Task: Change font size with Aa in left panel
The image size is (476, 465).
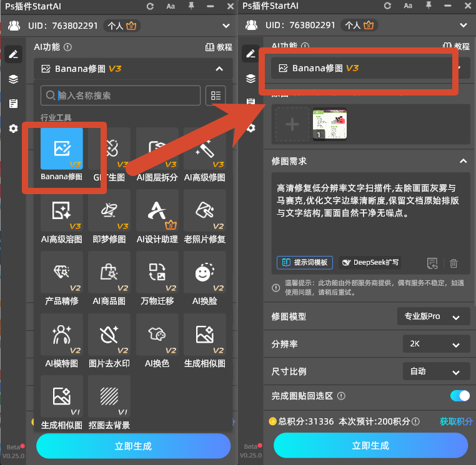Action: click(x=171, y=6)
